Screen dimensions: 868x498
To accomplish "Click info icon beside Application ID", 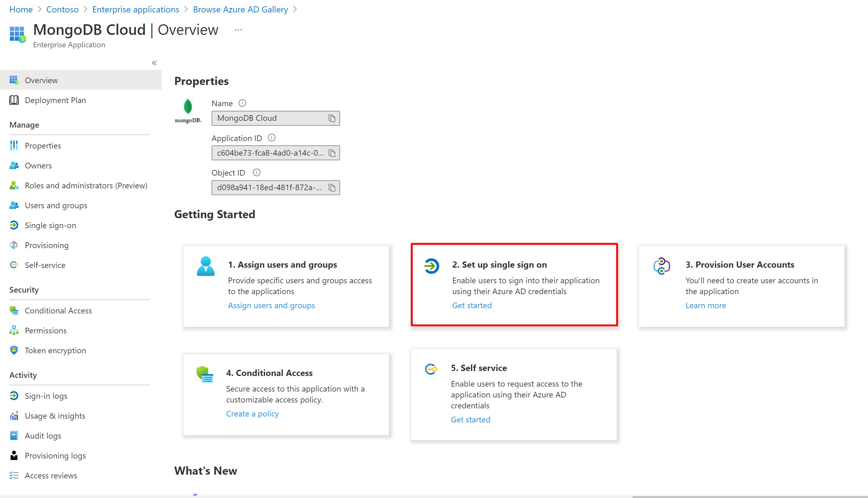I will (x=271, y=138).
